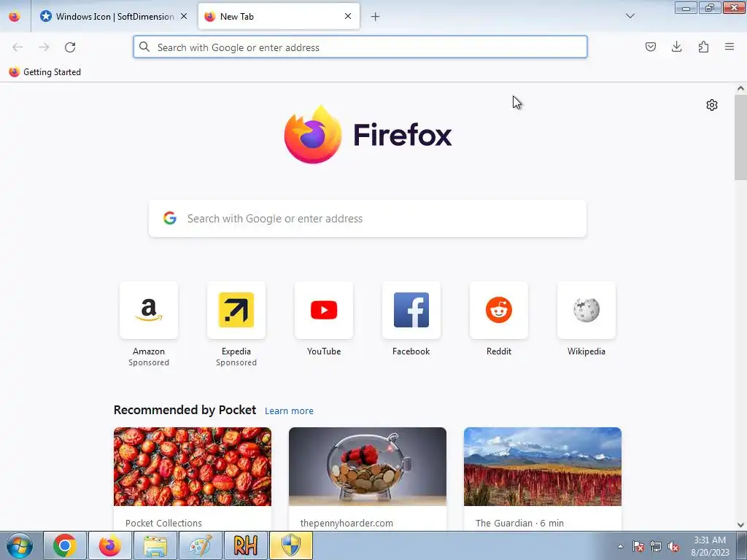Click scrollbar up arrow
This screenshot has height=560, width=747.
click(740, 88)
